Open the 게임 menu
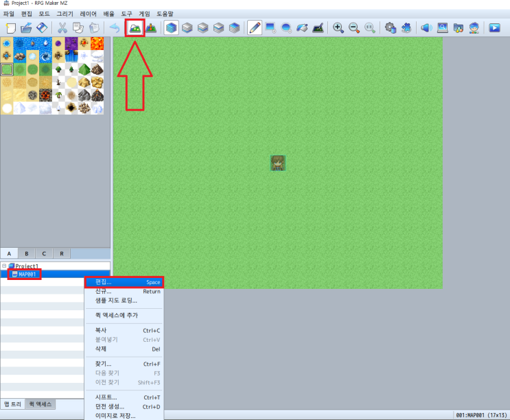Viewport: 510px width, 420px height. point(144,14)
